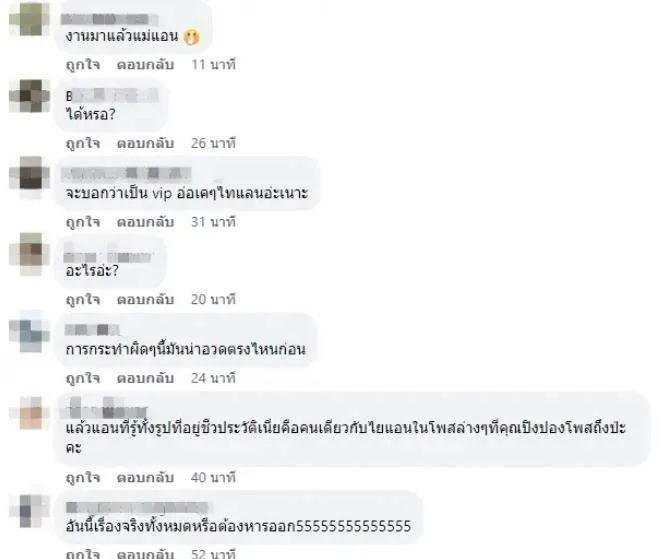Reply to the comment mentioning vip

(x=145, y=222)
